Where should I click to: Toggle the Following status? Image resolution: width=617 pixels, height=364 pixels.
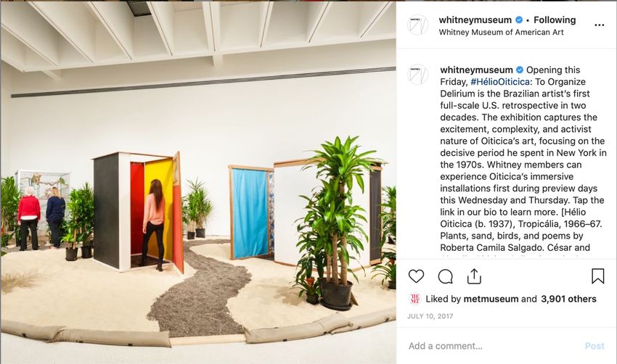(555, 20)
